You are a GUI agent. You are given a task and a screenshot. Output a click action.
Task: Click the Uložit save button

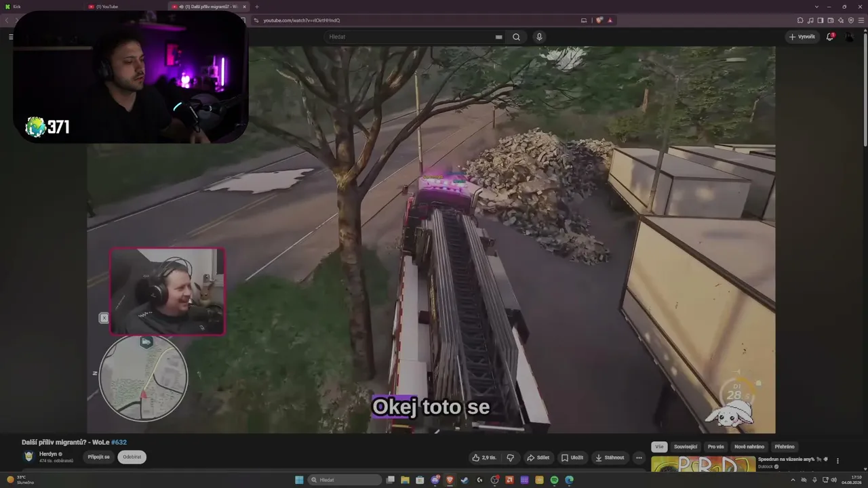572,457
